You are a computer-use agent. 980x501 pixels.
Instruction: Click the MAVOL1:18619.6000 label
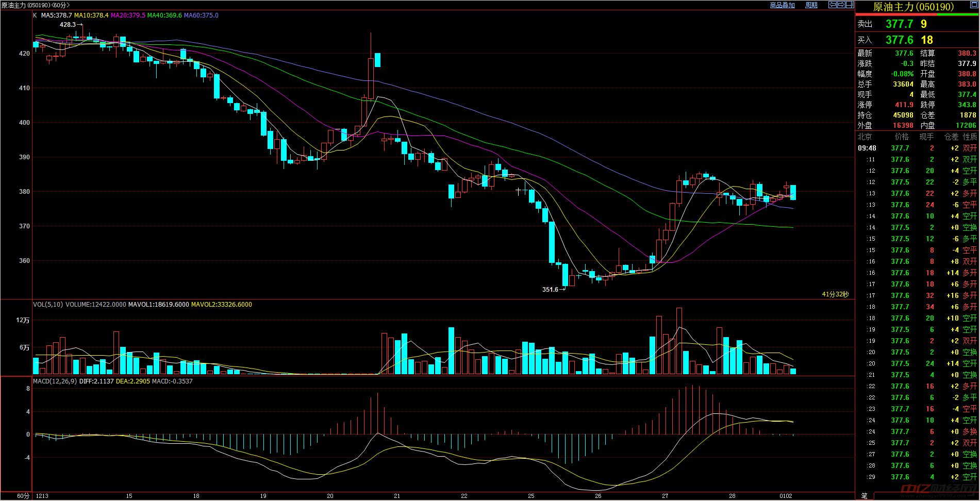[x=158, y=305]
